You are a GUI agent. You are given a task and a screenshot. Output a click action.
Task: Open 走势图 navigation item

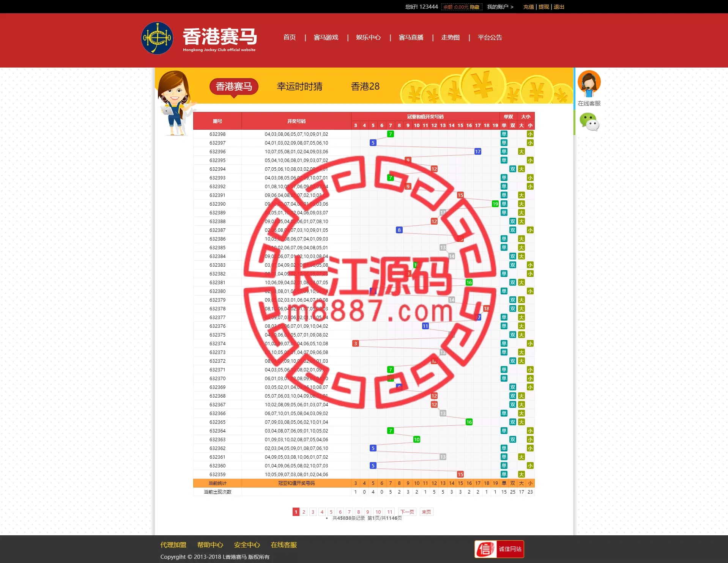(450, 37)
